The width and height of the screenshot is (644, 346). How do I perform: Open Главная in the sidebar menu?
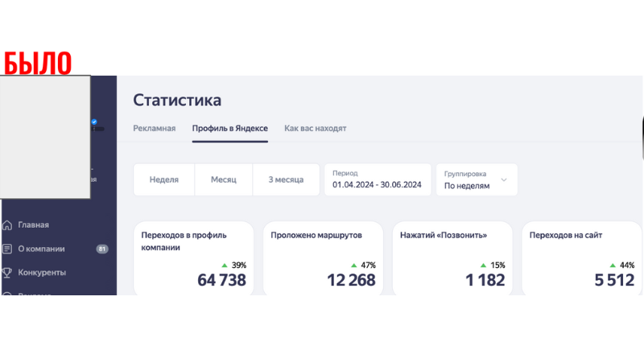[x=33, y=225]
